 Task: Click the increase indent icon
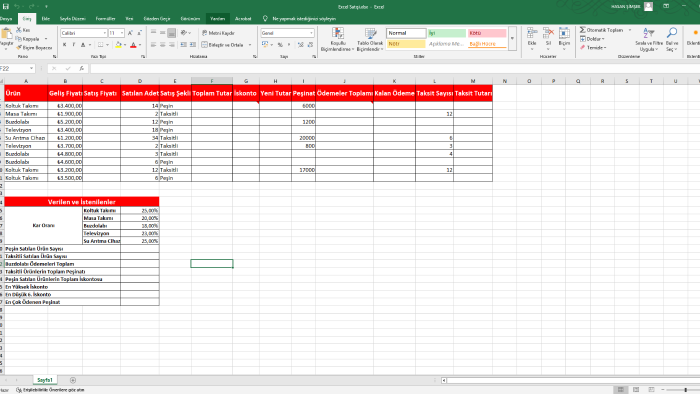[x=193, y=45]
